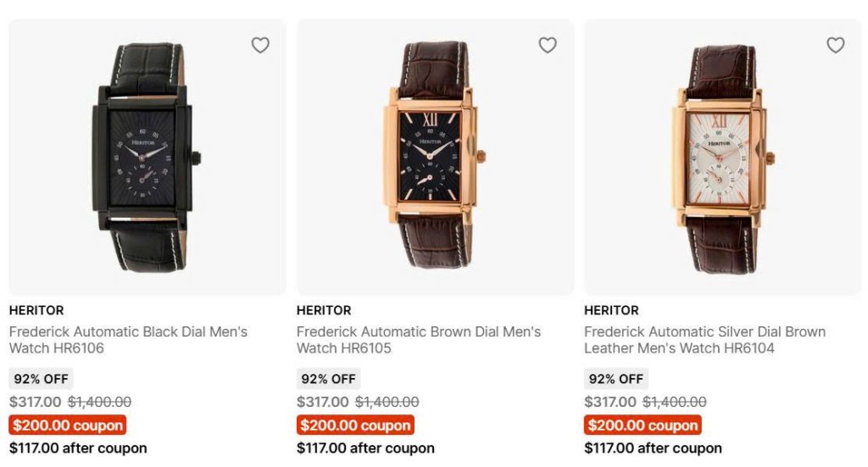Open Frederick Automatic Brown Dial Men's Watch link
868x467 pixels.
coord(418,339)
